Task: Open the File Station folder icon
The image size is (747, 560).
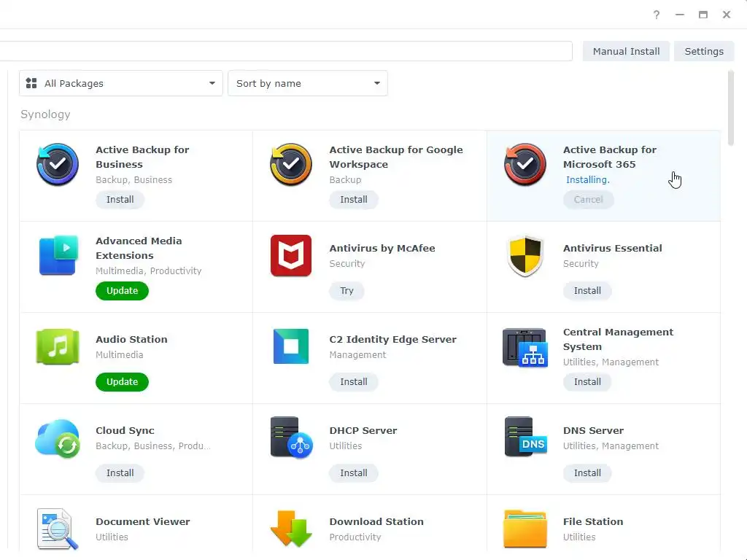Action: click(x=525, y=529)
